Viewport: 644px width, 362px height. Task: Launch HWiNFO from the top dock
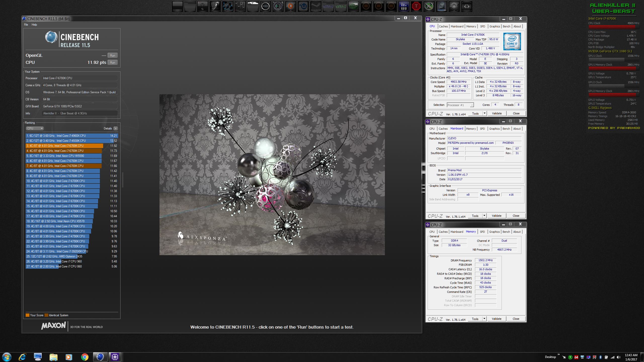[404, 6]
